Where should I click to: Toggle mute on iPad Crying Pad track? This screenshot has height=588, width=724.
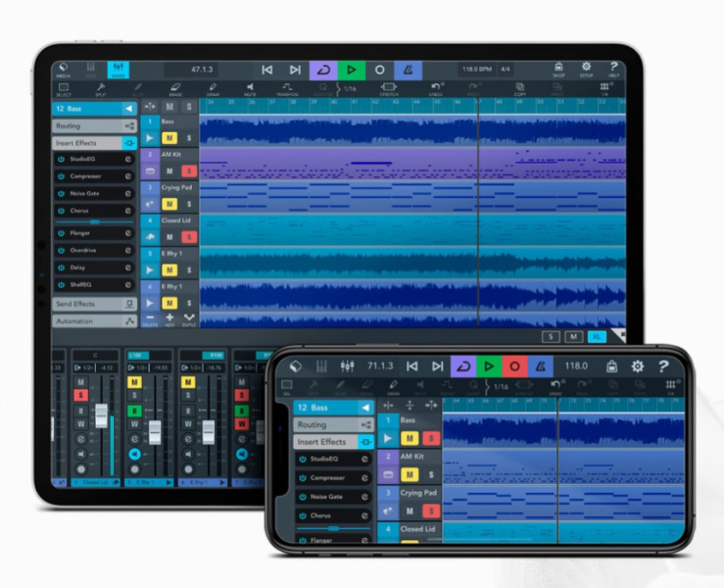[x=169, y=204]
